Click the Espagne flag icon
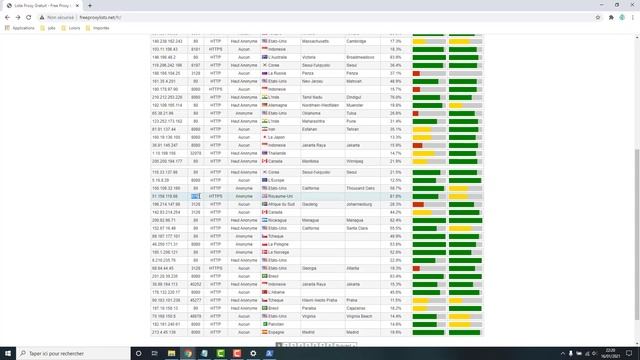 264,332
